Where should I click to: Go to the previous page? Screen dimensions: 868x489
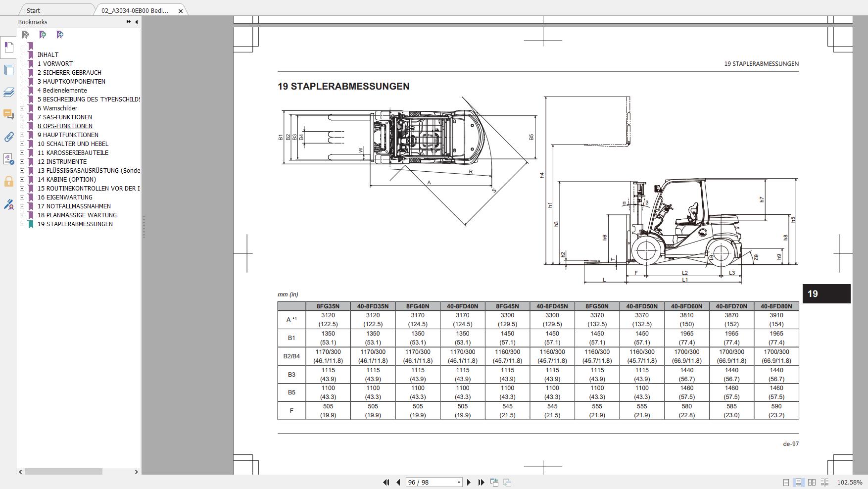(398, 482)
